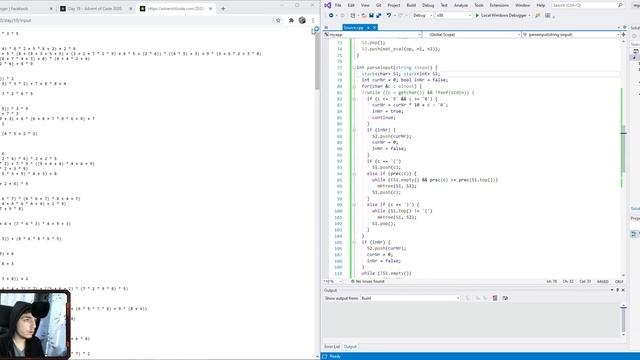This screenshot has height=360, width=640.
Task: Collapse the if (inNr) block at line 87
Action: pos(354,130)
